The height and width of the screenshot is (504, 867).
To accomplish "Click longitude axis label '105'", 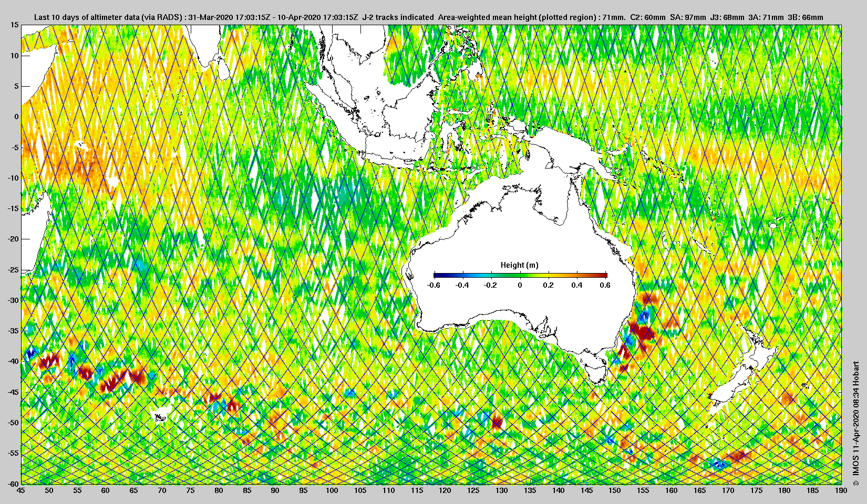I will (360, 490).
